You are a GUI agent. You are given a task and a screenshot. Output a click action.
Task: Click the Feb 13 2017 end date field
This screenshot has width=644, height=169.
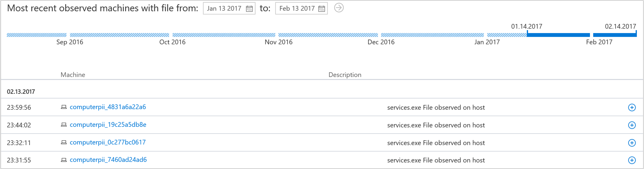pos(297,9)
